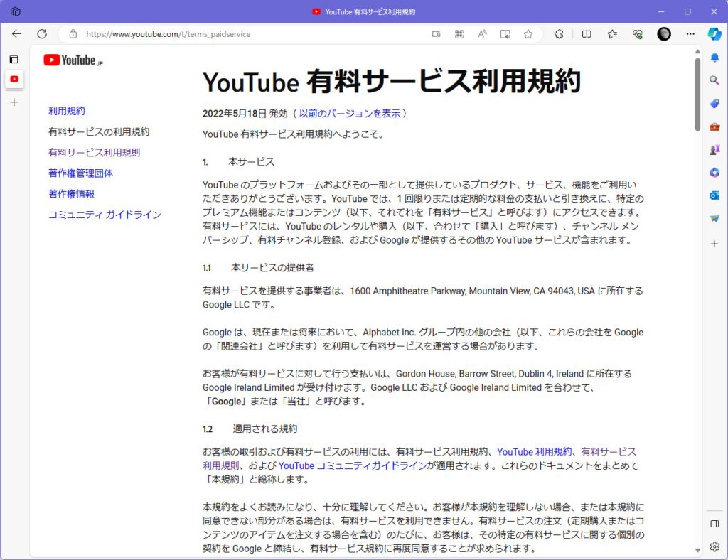
Task: Click the page scrollbar down arrow
Action: (697, 550)
